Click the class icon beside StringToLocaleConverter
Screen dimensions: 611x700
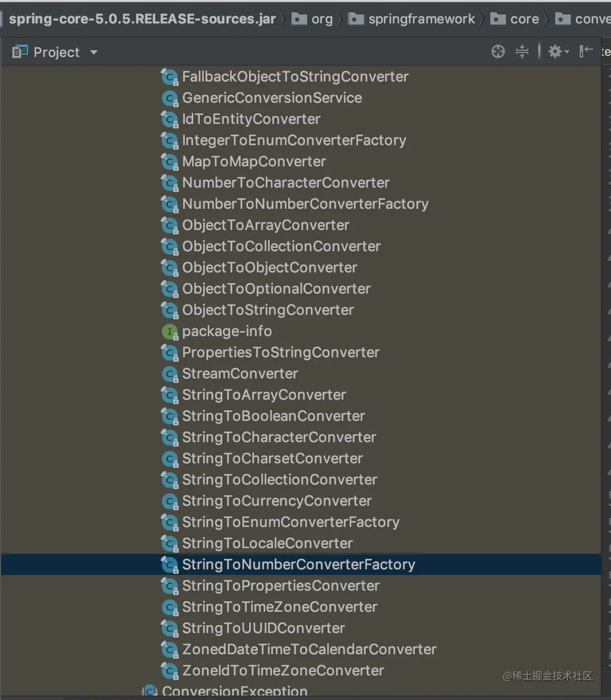pos(170,544)
